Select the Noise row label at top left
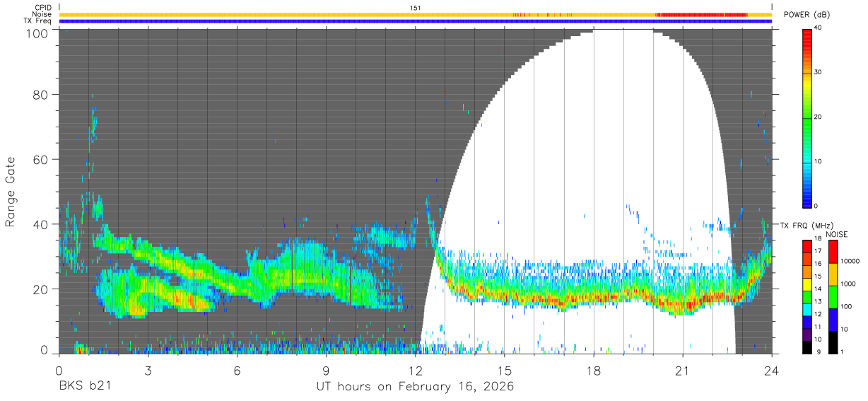 tap(41, 14)
